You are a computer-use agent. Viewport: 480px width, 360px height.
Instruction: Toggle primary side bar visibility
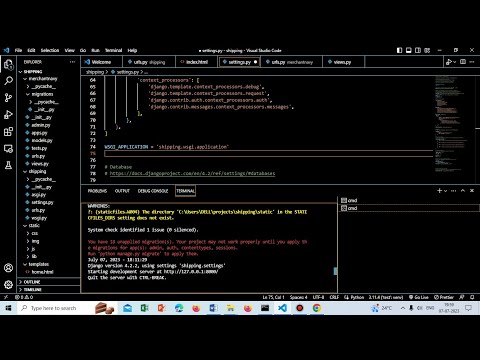(399, 50)
